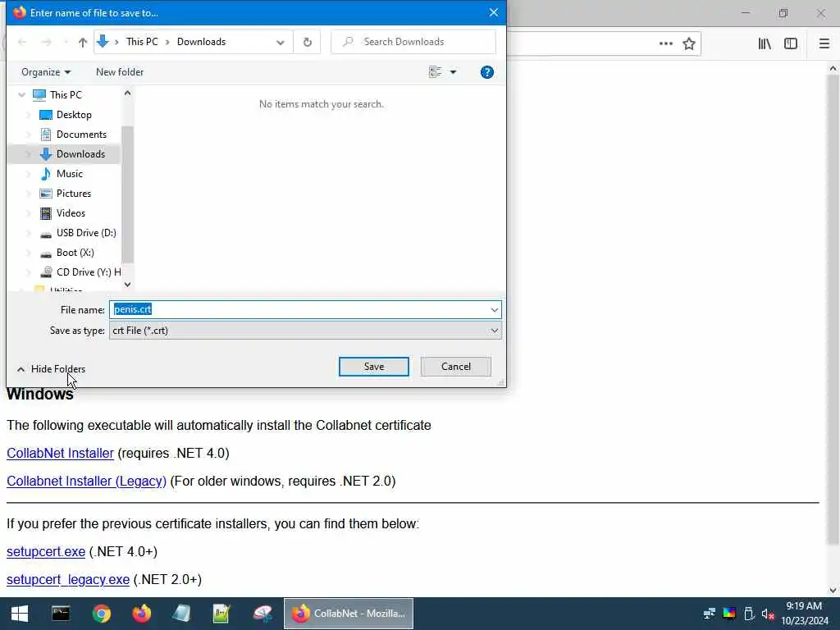Image resolution: width=840 pixels, height=630 pixels.
Task: Click folder tree scrollbar down arrow
Action: [x=127, y=285]
